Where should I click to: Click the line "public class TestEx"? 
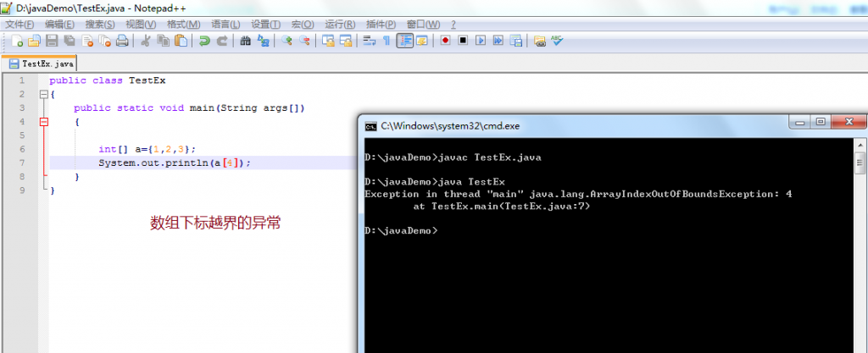coord(108,80)
